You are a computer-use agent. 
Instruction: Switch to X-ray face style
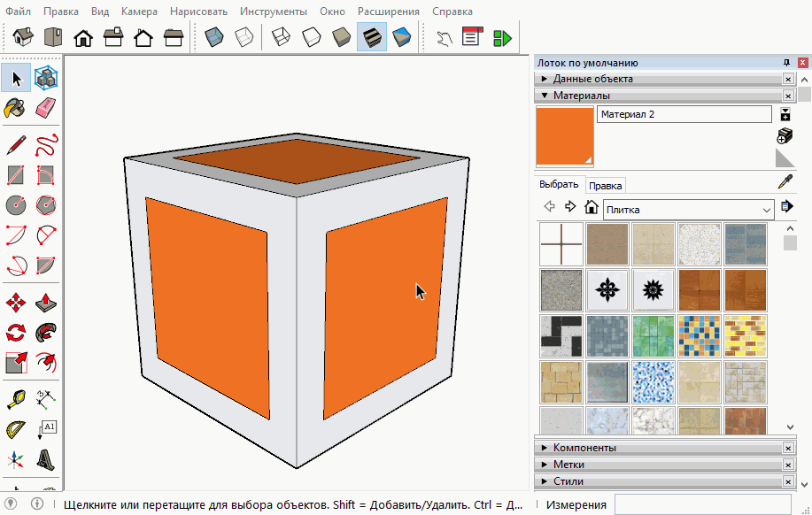(214, 37)
